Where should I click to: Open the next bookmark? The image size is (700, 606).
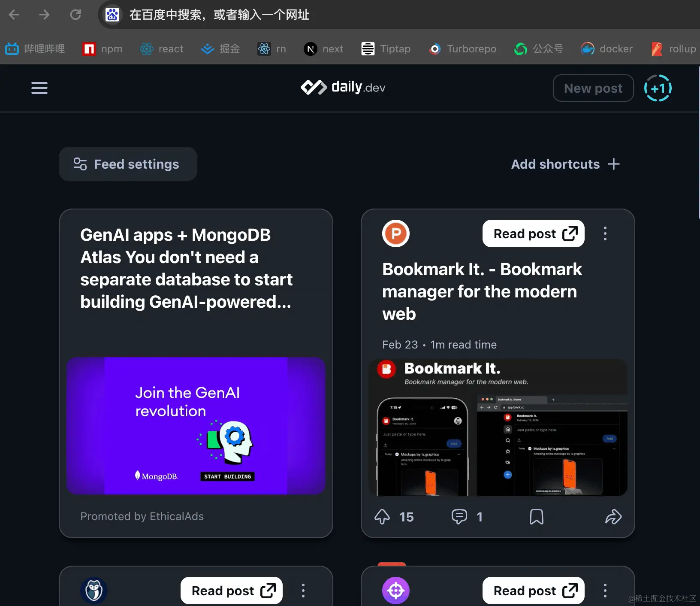click(x=323, y=49)
